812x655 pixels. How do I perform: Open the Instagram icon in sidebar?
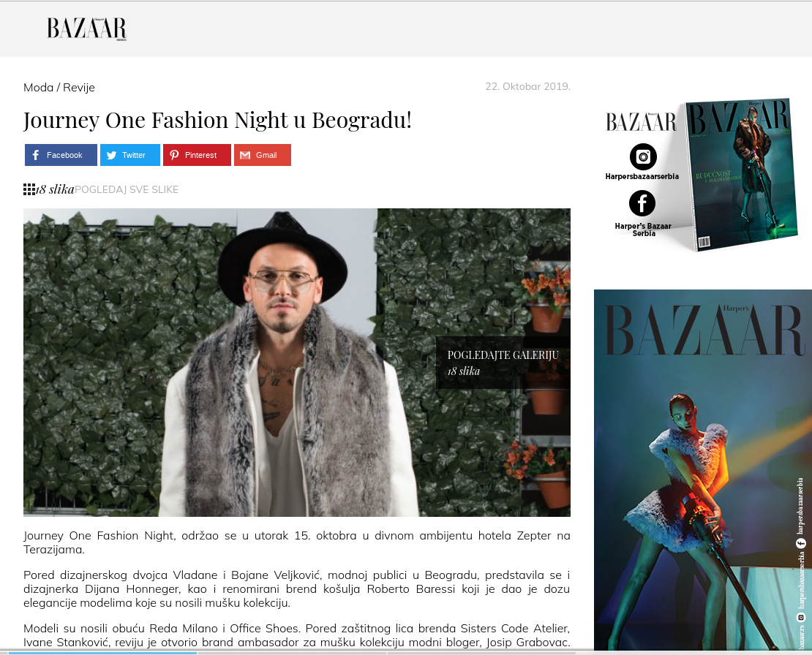click(643, 156)
